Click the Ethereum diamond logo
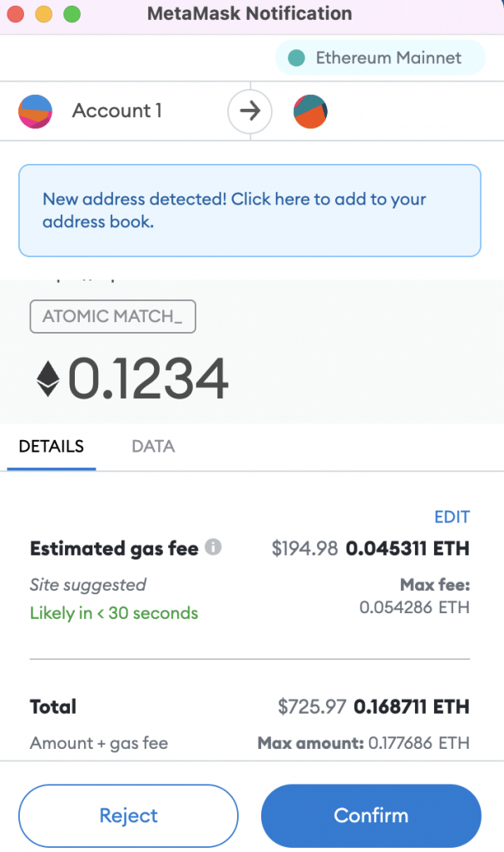The width and height of the screenshot is (504, 852). [x=47, y=379]
